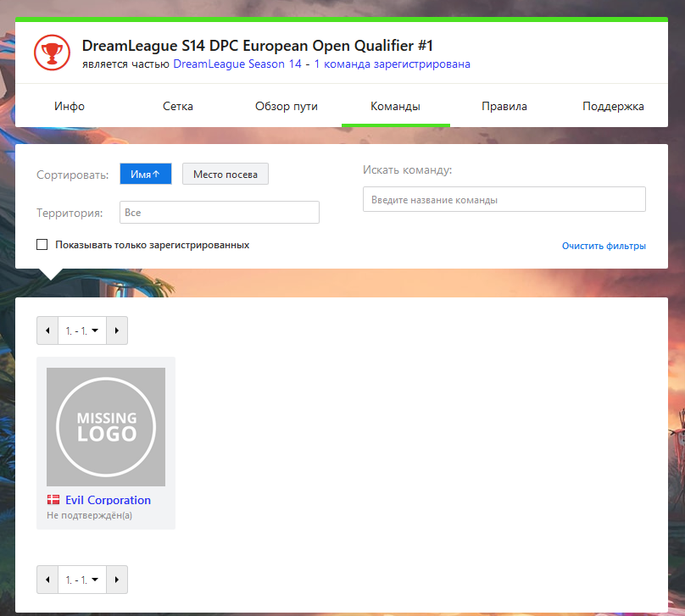
Task: Click the Denmark flag beside Evil Corporation
Action: click(53, 500)
